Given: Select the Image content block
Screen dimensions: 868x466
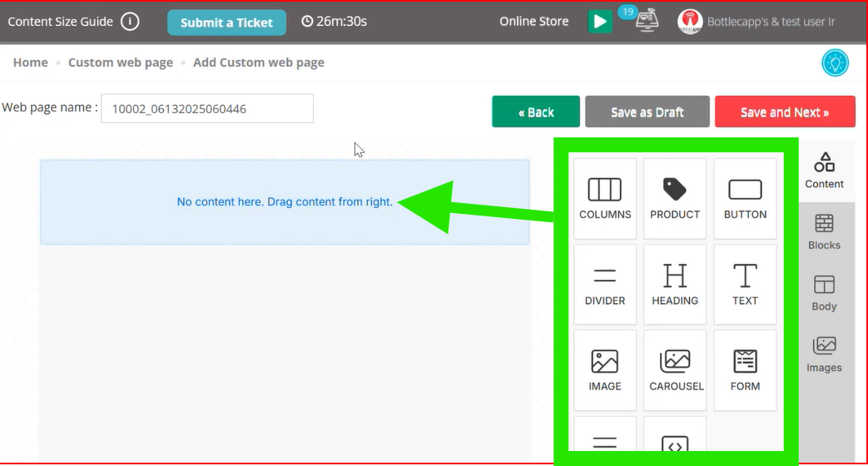Looking at the screenshot, I should pyautogui.click(x=605, y=370).
